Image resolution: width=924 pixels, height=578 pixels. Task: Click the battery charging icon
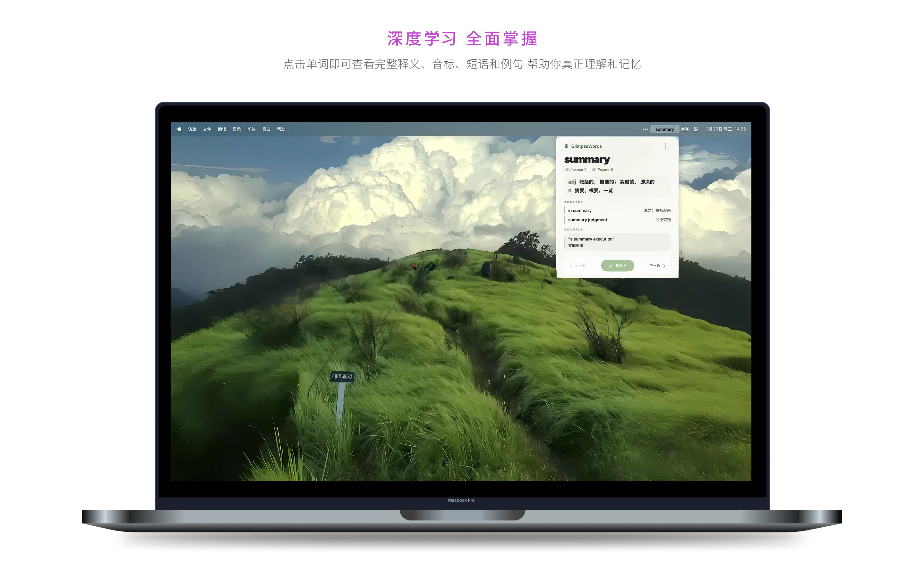(x=685, y=129)
